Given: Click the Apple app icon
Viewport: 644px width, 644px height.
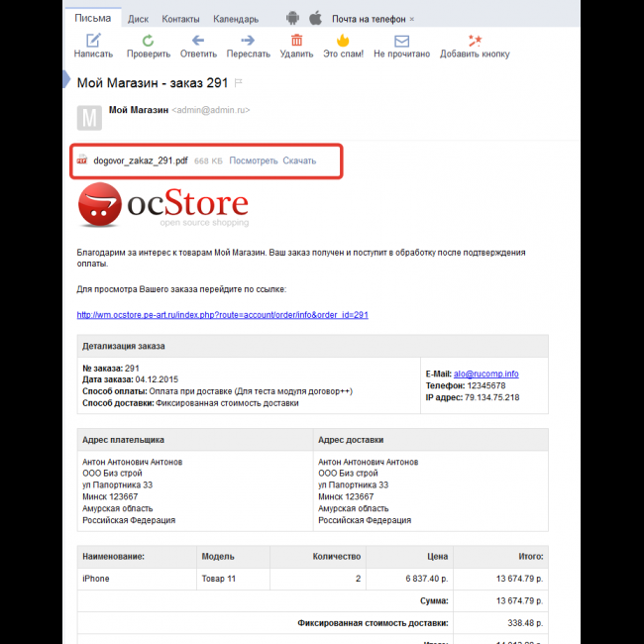Looking at the screenshot, I should pyautogui.click(x=315, y=18).
